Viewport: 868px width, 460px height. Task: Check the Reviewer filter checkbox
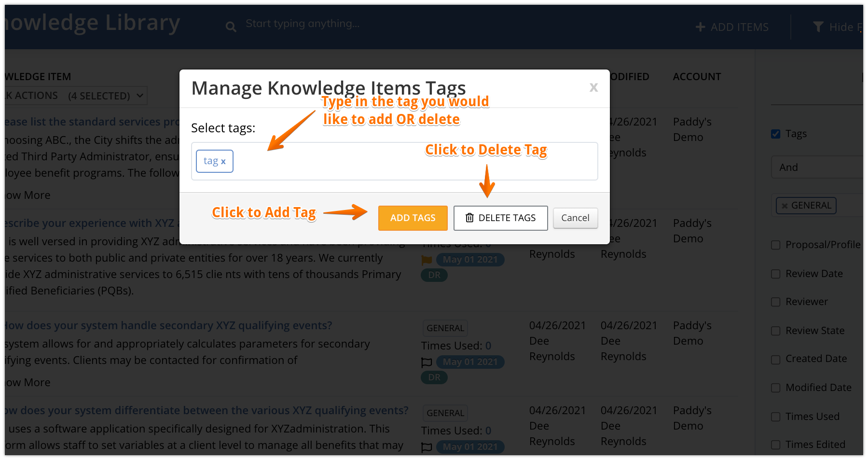(x=776, y=302)
